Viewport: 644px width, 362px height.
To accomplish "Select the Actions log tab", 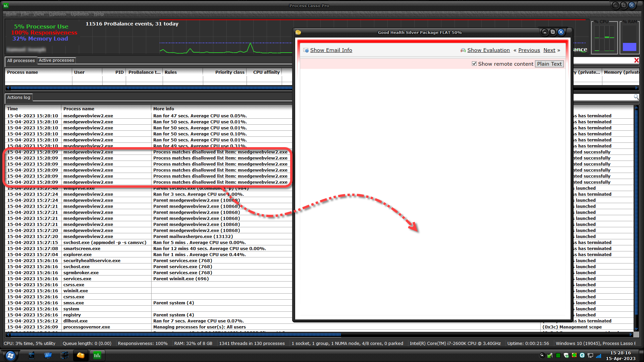I will coord(19,97).
